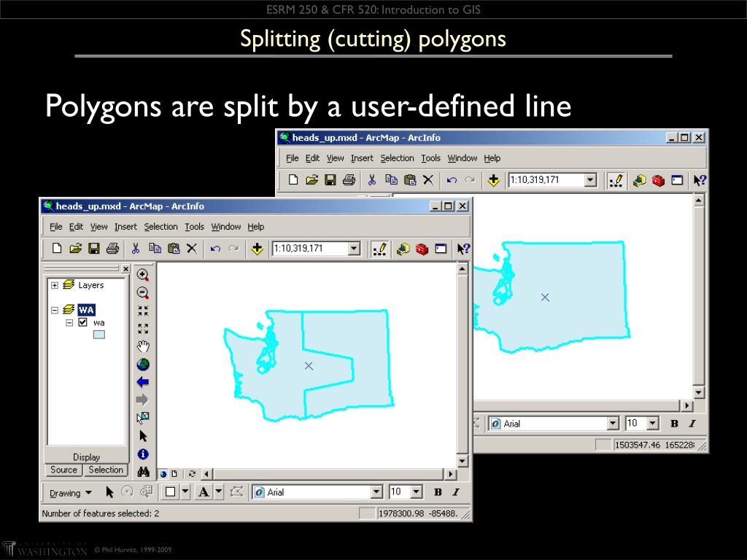Click Undo arrow in front ArcMap window
The width and height of the screenshot is (747, 560).
[x=215, y=249]
